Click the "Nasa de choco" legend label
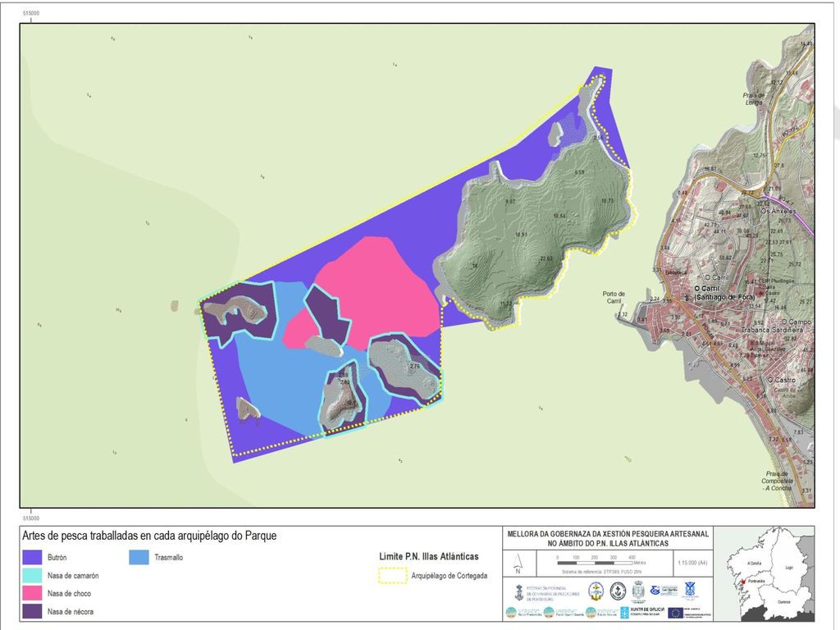 [x=69, y=593]
